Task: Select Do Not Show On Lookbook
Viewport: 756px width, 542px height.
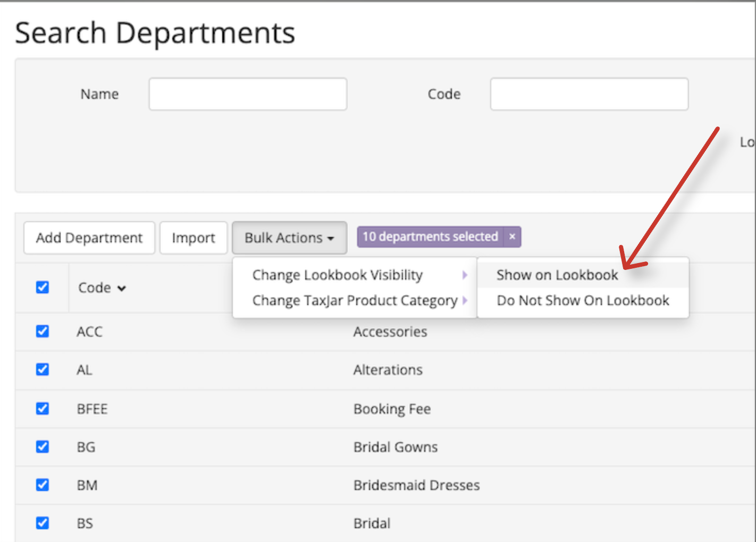Action: (x=583, y=300)
